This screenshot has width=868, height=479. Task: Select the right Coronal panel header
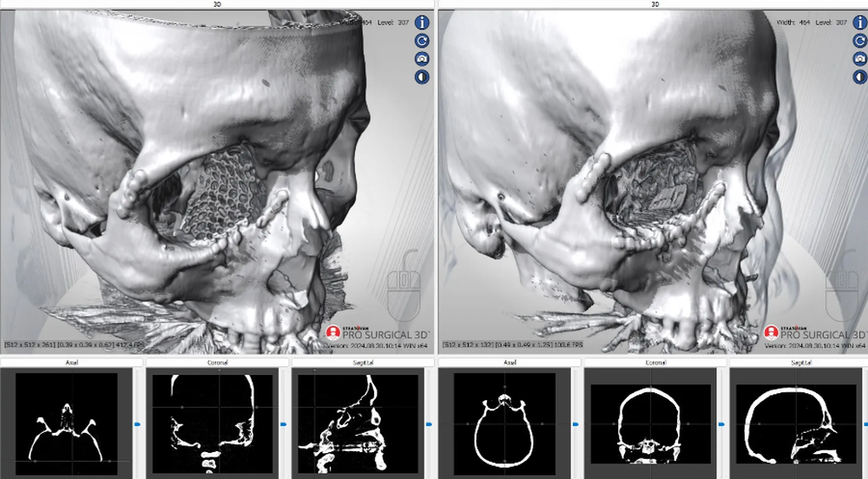click(x=655, y=363)
